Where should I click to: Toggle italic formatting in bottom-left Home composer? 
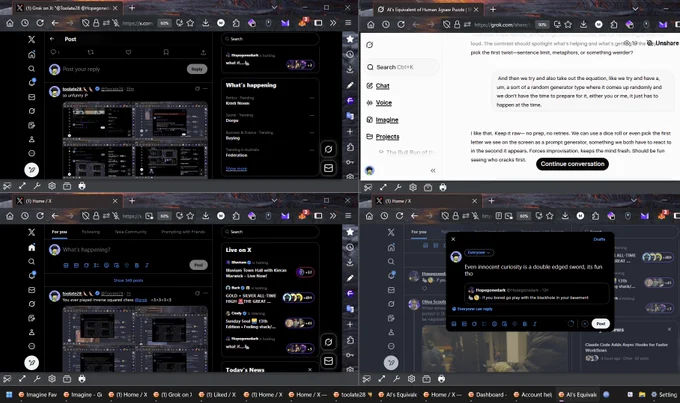[x=147, y=265]
